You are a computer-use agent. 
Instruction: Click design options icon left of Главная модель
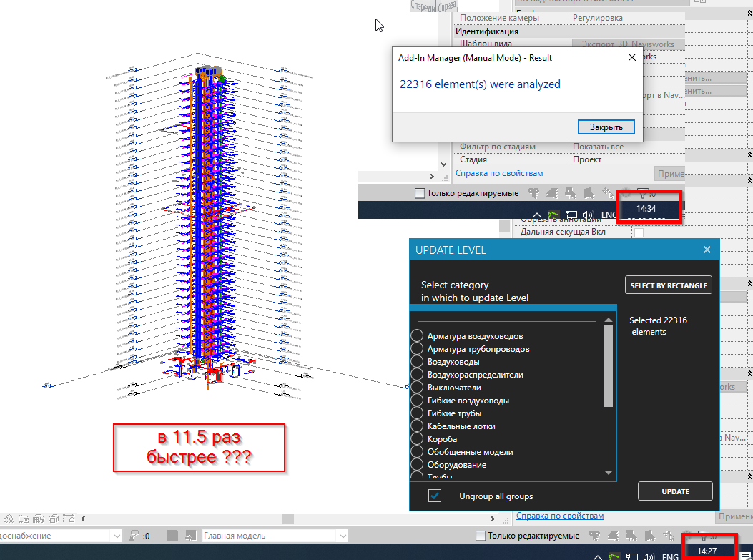[172, 536]
